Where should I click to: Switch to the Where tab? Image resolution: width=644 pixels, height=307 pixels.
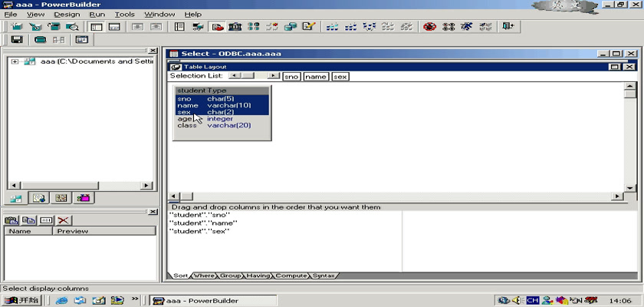204,276
